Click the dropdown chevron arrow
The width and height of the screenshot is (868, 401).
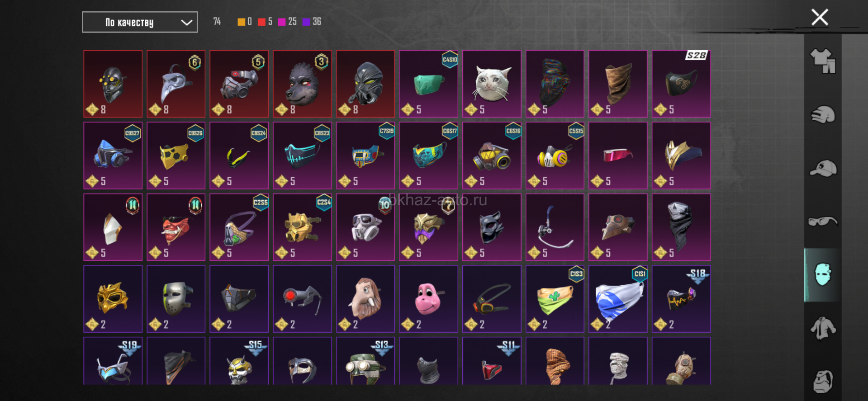(186, 23)
